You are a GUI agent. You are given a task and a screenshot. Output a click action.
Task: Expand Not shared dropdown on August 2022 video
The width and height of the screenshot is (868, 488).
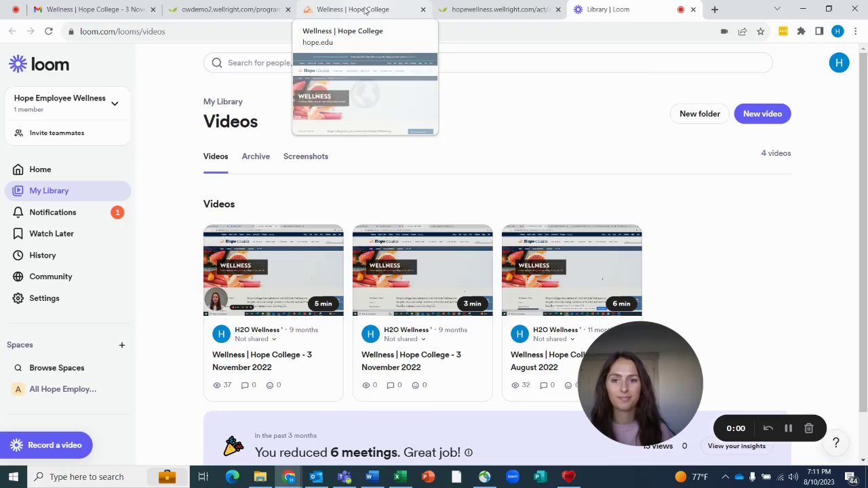(x=554, y=339)
